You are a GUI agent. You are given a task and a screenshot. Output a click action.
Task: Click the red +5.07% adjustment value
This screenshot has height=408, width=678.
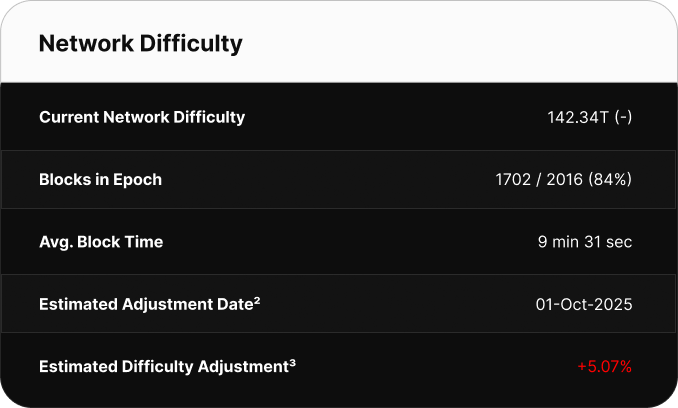click(x=604, y=367)
